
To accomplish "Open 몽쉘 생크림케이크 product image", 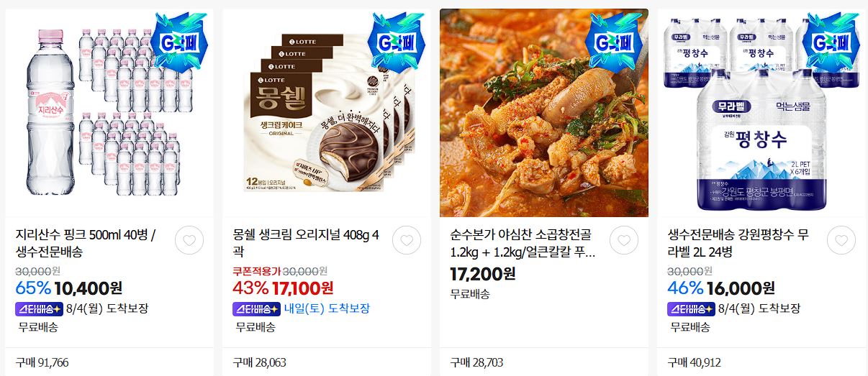I will click(x=327, y=113).
